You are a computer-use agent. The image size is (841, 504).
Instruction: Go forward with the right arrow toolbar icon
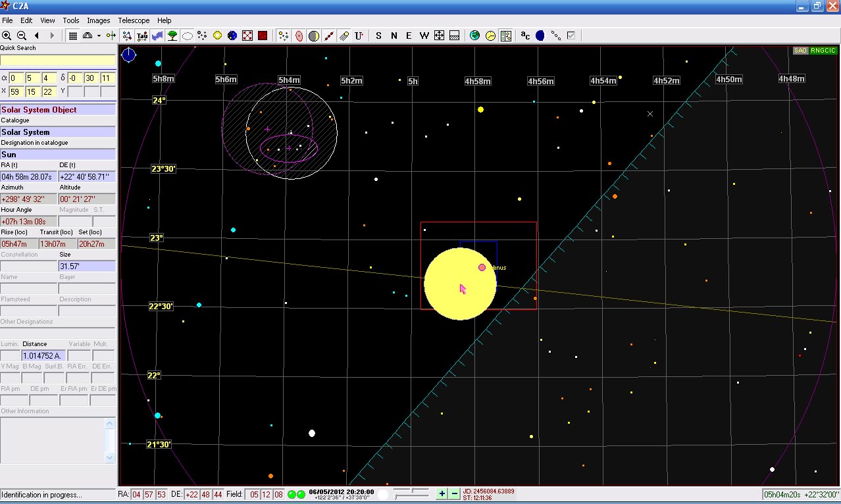tap(52, 36)
